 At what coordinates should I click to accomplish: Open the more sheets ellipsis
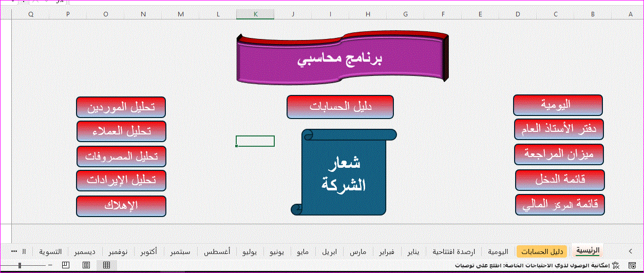click(13, 251)
